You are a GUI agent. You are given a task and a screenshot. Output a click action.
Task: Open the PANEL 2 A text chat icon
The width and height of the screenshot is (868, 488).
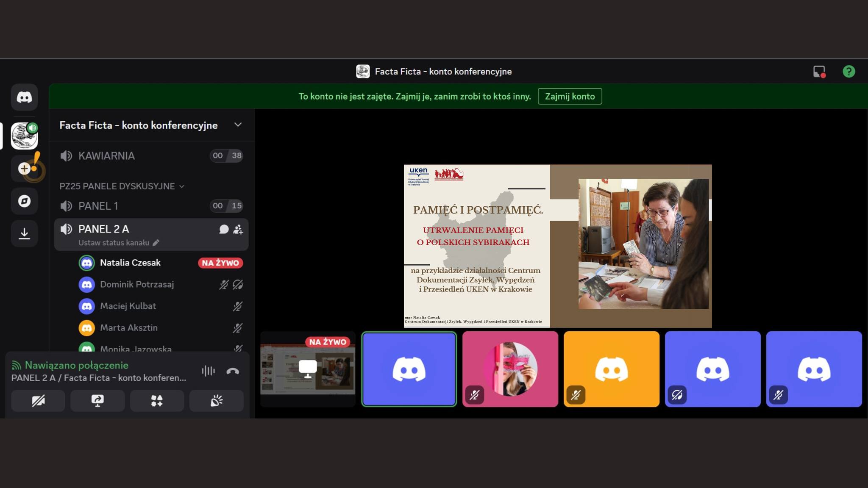pos(224,229)
